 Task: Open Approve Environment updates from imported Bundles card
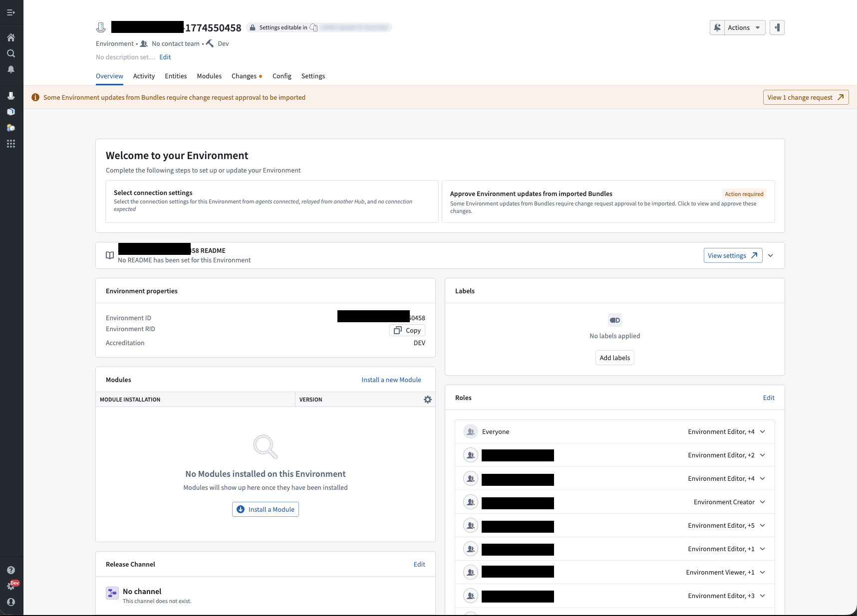608,202
